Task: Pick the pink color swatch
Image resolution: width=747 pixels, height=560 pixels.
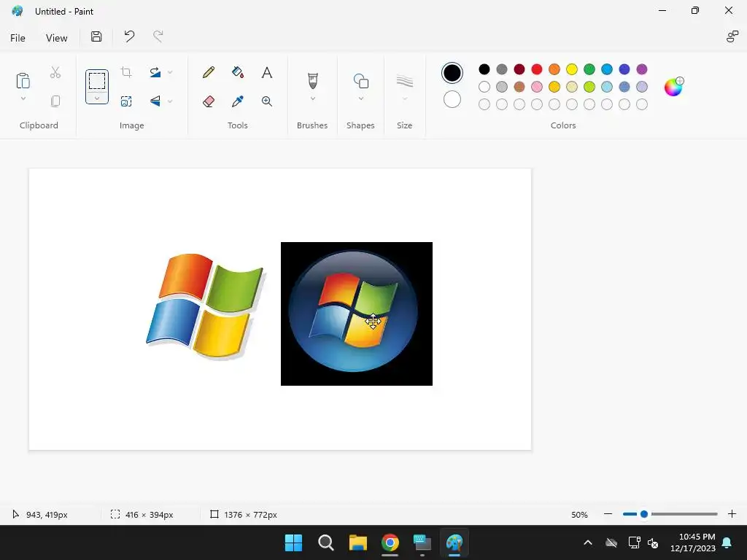Action: pyautogui.click(x=536, y=87)
